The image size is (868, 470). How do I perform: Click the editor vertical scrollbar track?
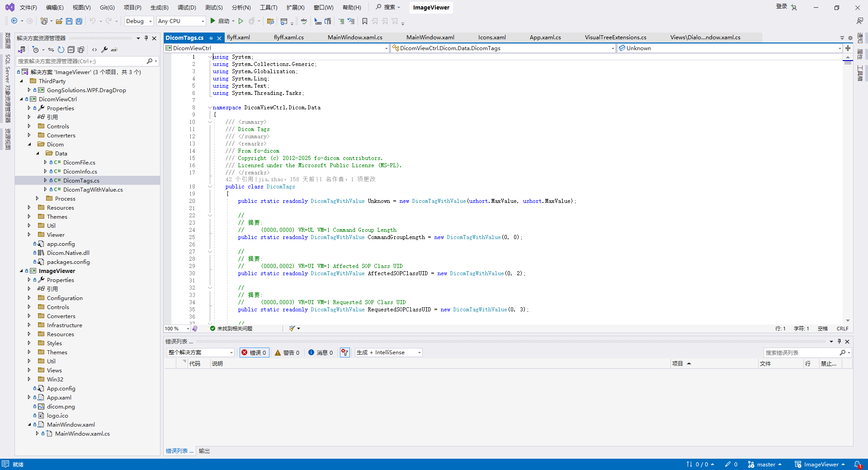(x=848, y=190)
